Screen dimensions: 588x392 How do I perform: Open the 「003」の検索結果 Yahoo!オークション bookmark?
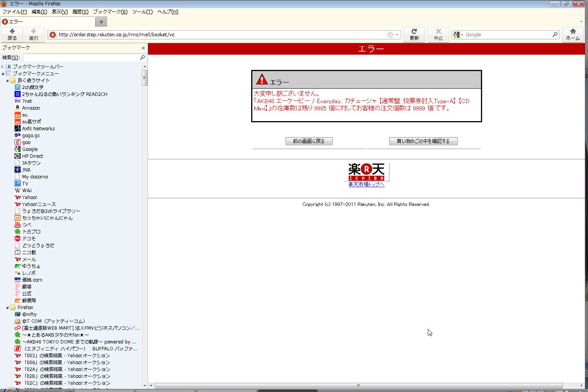tap(62, 356)
